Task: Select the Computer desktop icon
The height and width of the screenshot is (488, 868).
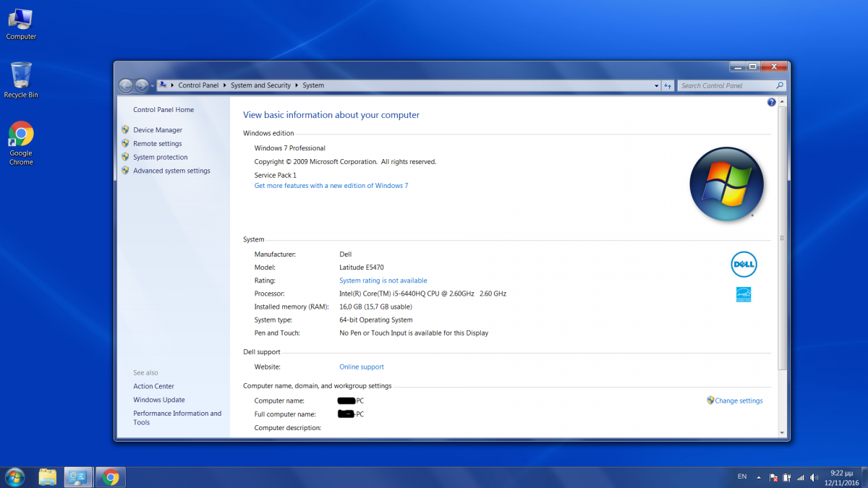Action: pyautogui.click(x=21, y=24)
